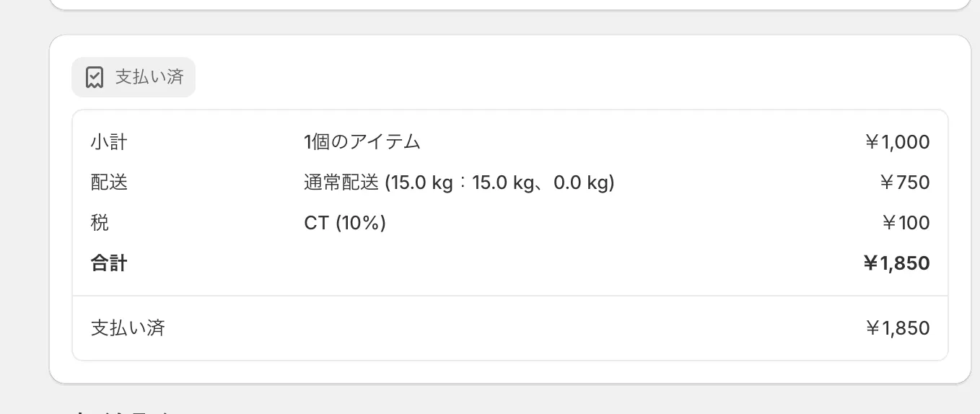Select the ¥100 tax amount

906,223
